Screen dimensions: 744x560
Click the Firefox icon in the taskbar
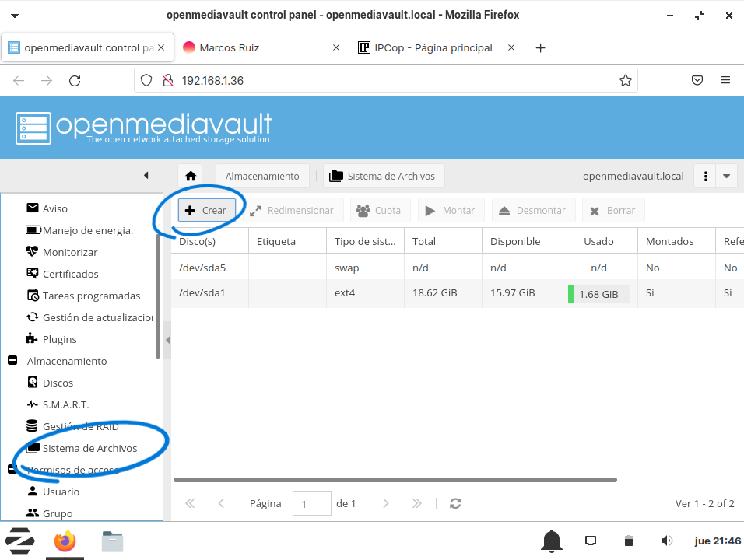(65, 541)
